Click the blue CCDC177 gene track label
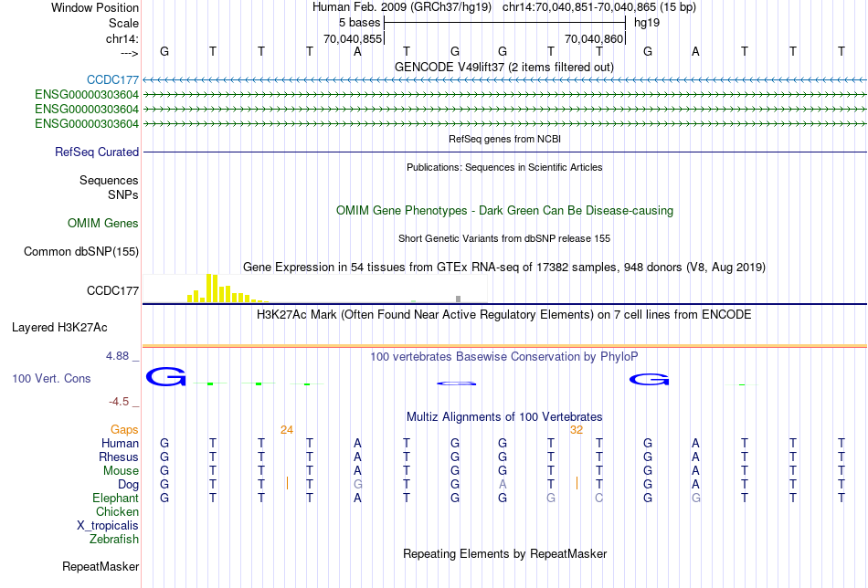 tap(112, 79)
